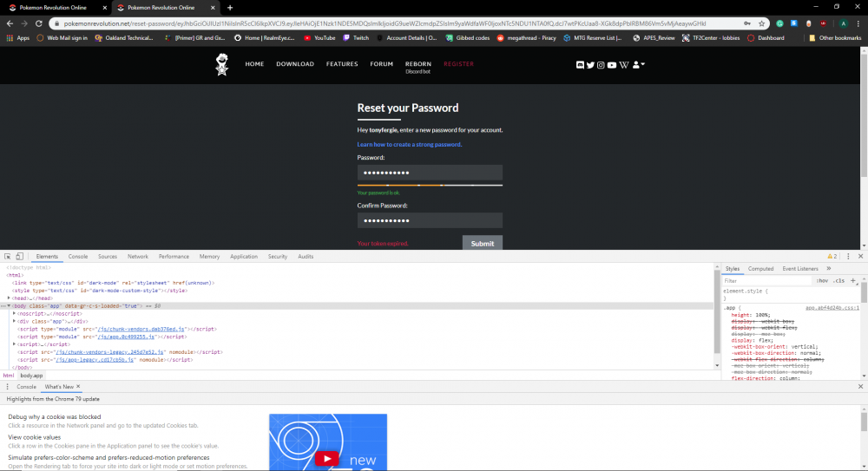This screenshot has width=868, height=471.
Task: Click the Twitter icon in site header
Action: [x=590, y=65]
